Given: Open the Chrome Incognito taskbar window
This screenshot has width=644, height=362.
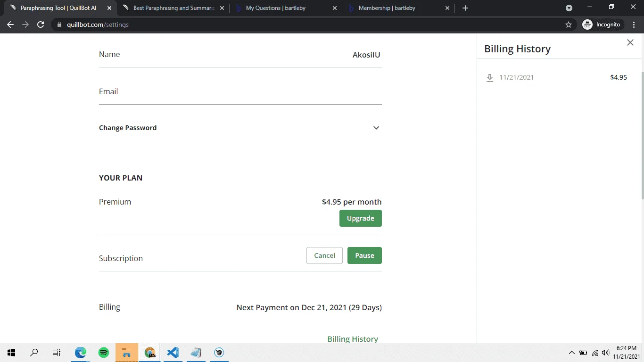Looking at the screenshot, I should 150,353.
